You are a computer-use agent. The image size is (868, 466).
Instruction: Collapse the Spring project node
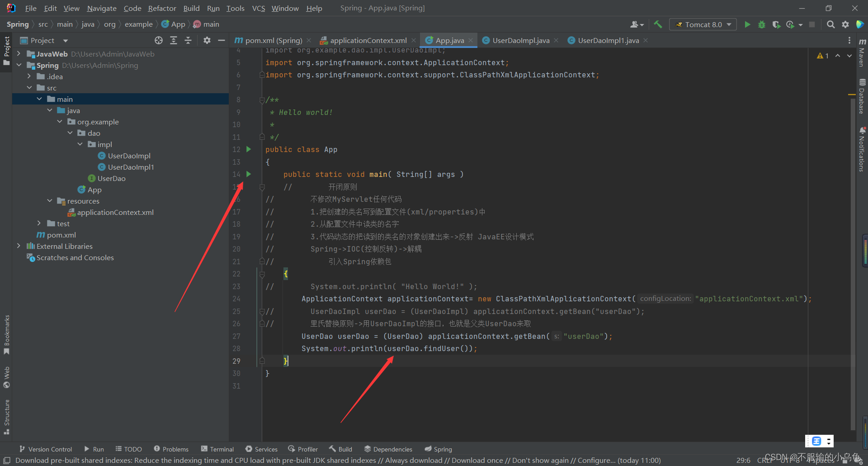pos(19,65)
